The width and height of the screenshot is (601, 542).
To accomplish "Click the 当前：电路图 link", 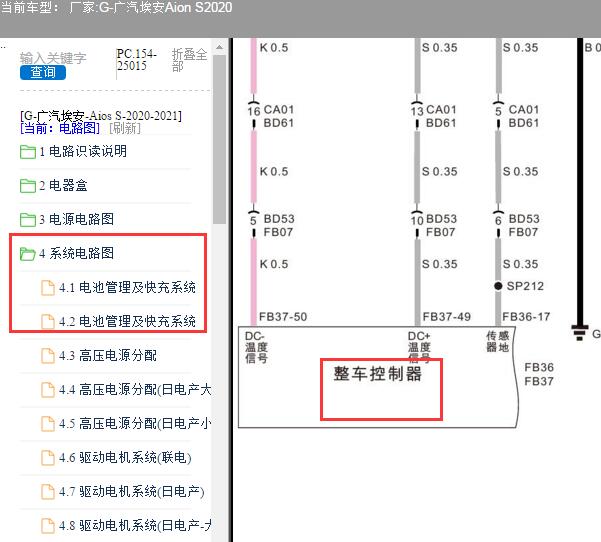I will pos(60,128).
